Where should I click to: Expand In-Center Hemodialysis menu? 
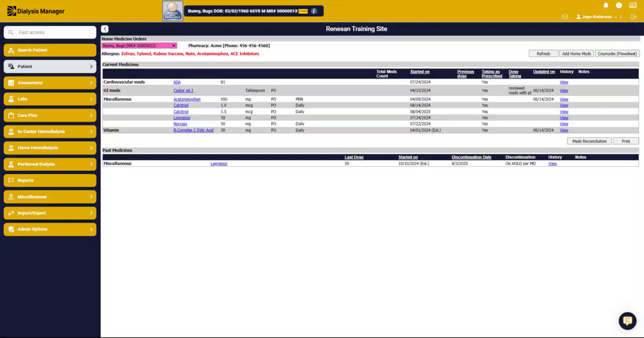coord(50,132)
